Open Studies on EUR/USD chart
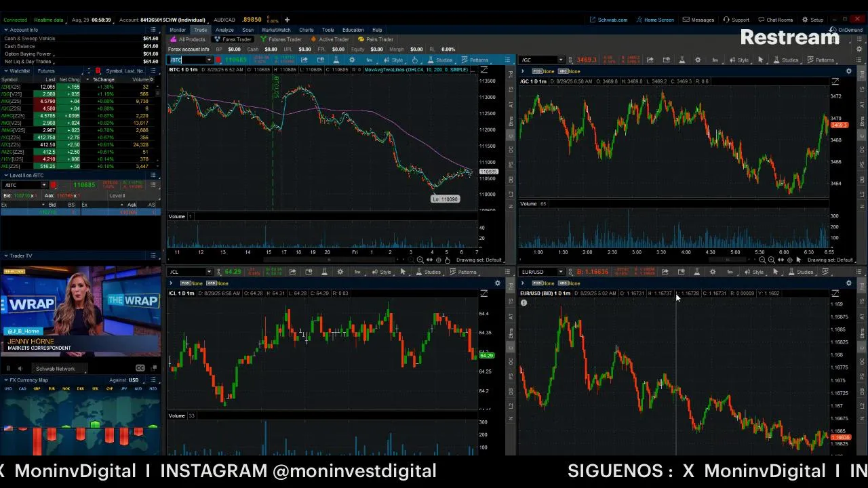The width and height of the screenshot is (868, 488). (x=802, y=272)
